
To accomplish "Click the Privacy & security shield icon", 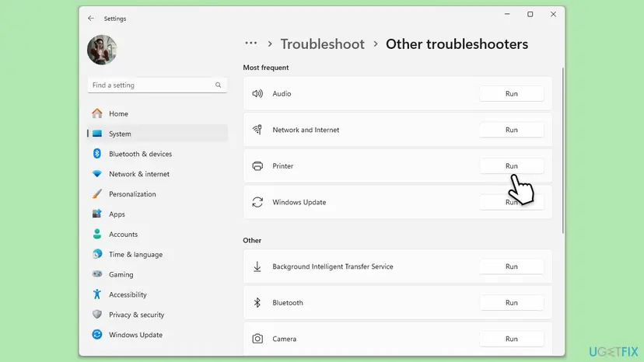I will click(97, 315).
